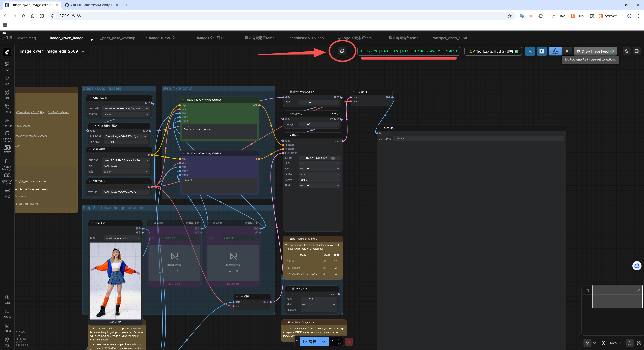This screenshot has height=350, width=644.
Task: Switch to the 2_pass_pose_worship workflow tab
Action: tap(117, 38)
